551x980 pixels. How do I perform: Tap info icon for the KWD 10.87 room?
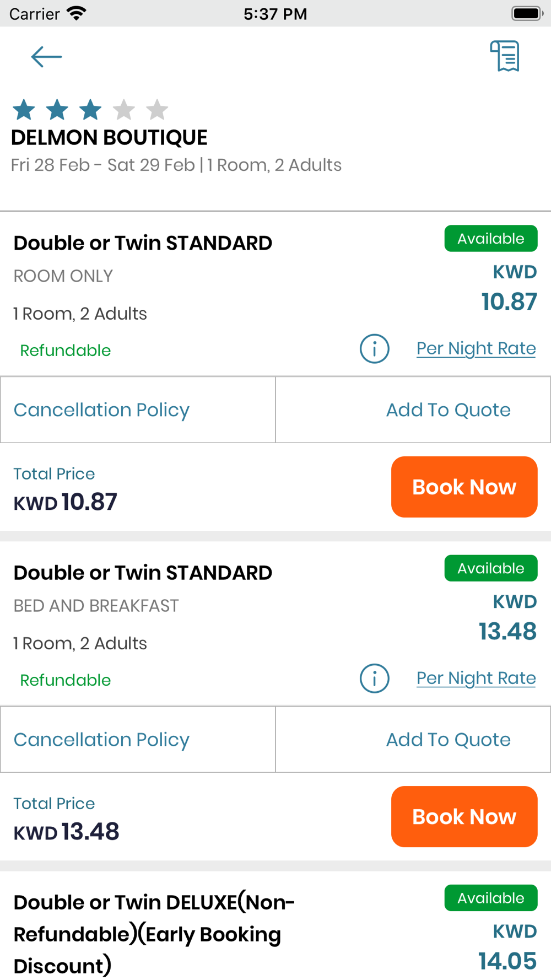375,349
